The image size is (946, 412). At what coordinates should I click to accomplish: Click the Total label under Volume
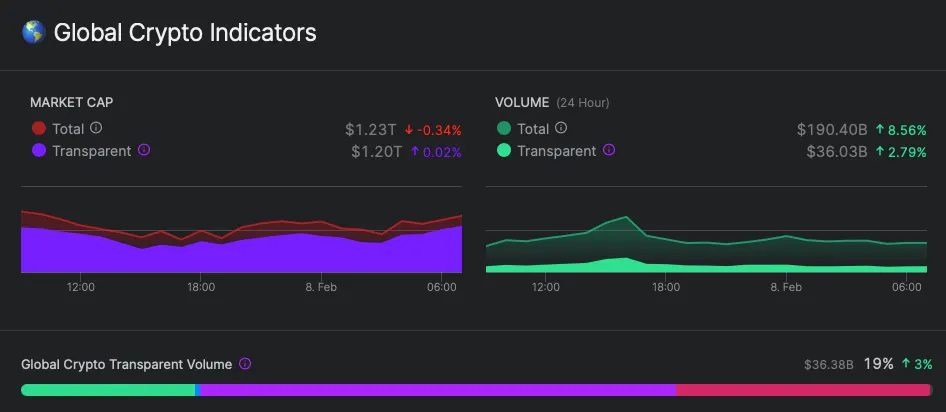[x=533, y=128]
